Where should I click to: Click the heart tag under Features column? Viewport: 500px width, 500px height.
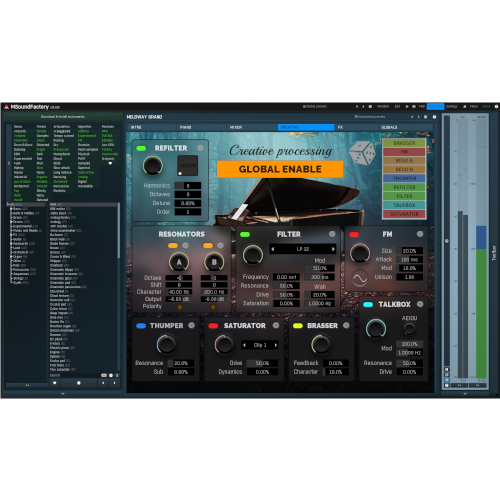coord(110,163)
